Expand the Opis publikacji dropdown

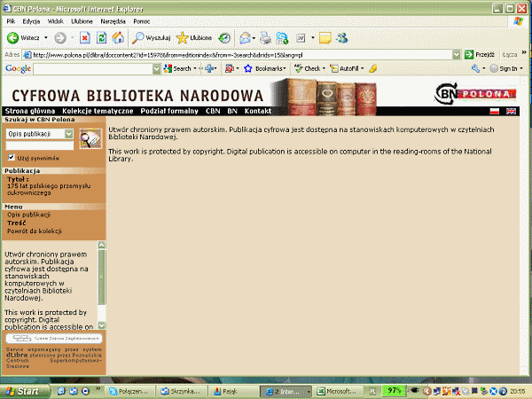69,134
